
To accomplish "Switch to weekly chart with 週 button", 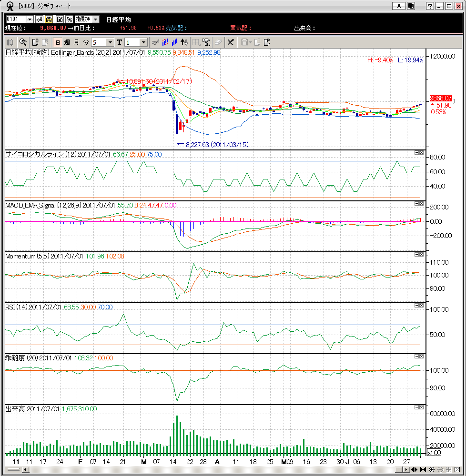I will tap(67, 42).
